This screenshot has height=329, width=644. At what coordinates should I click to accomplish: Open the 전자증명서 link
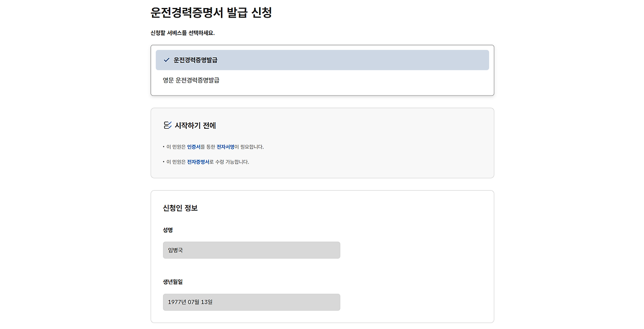196,162
